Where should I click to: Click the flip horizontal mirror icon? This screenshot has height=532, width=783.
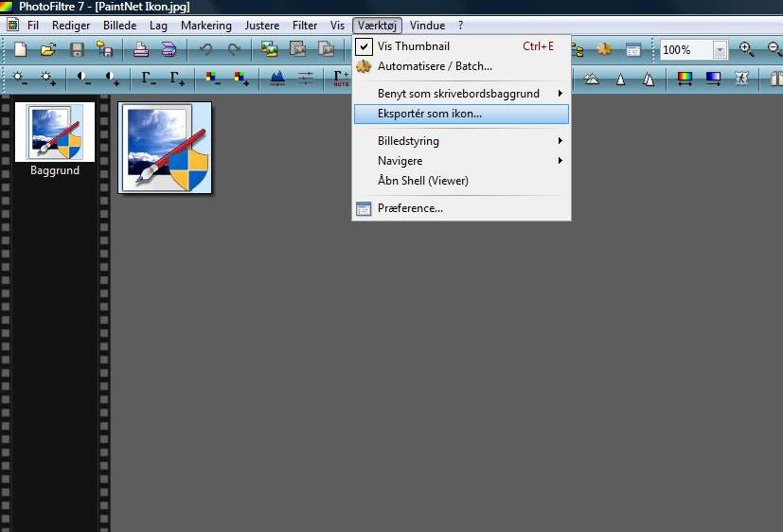[x=775, y=79]
